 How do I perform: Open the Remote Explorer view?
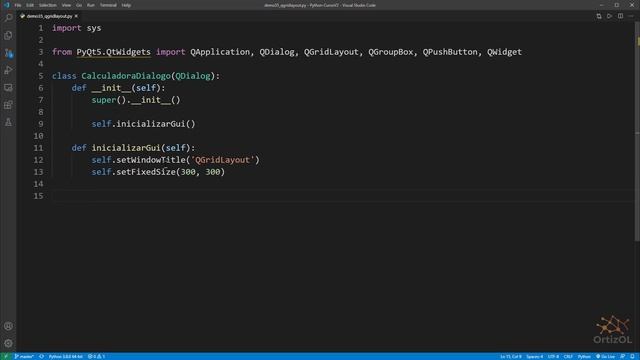click(x=8, y=88)
